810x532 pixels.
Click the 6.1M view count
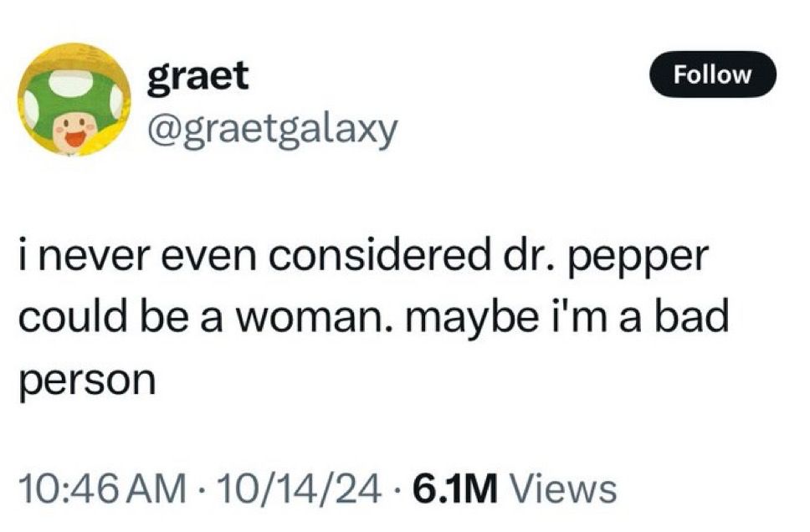455,489
